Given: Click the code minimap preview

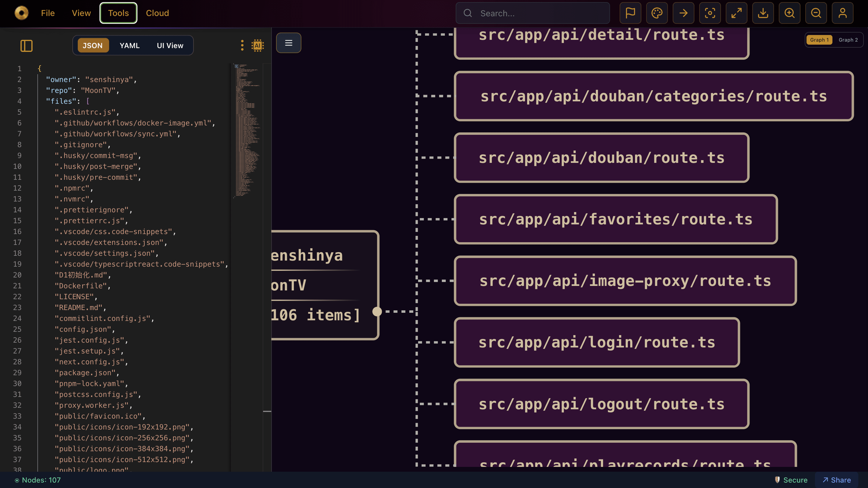Looking at the screenshot, I should pos(247,131).
